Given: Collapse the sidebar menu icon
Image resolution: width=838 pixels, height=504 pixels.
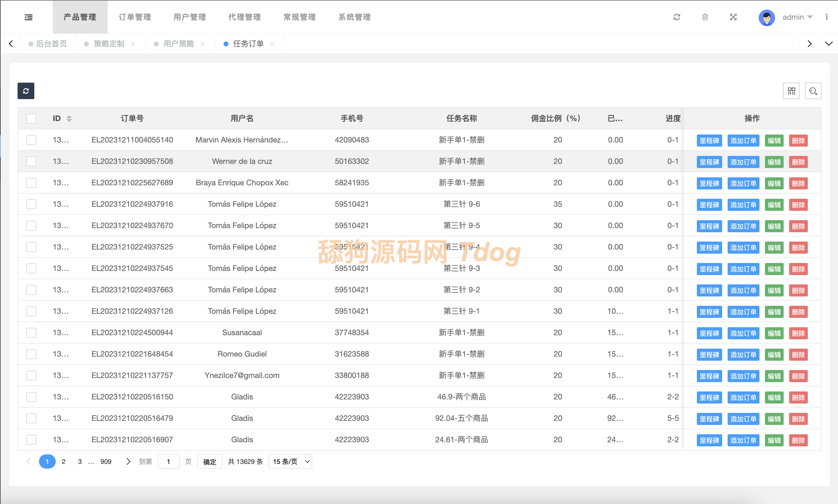Looking at the screenshot, I should [29, 17].
